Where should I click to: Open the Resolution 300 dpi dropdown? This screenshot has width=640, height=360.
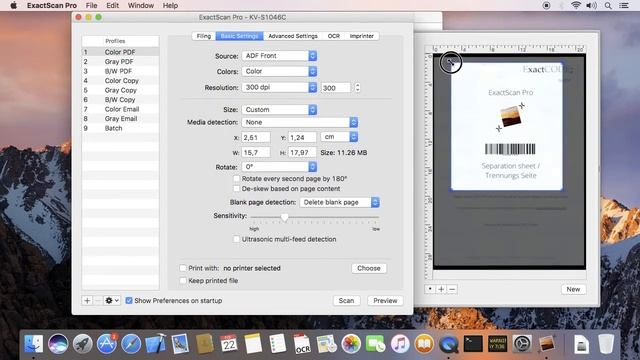279,87
